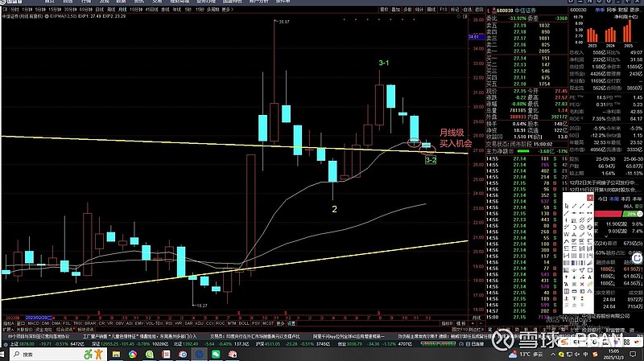Click the red green 28% sentiment bar
This screenshot has width=644, height=361.
point(618,214)
